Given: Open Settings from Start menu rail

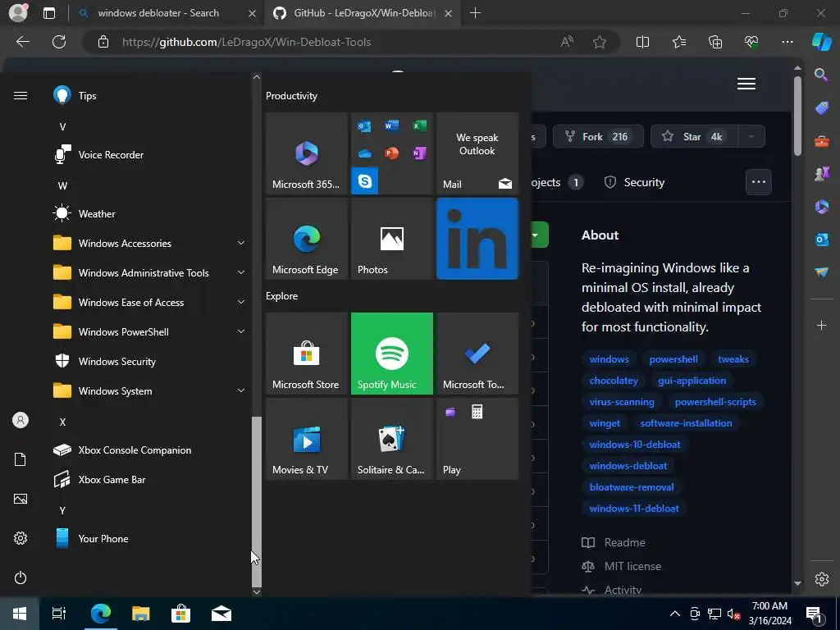Looking at the screenshot, I should pos(21,538).
